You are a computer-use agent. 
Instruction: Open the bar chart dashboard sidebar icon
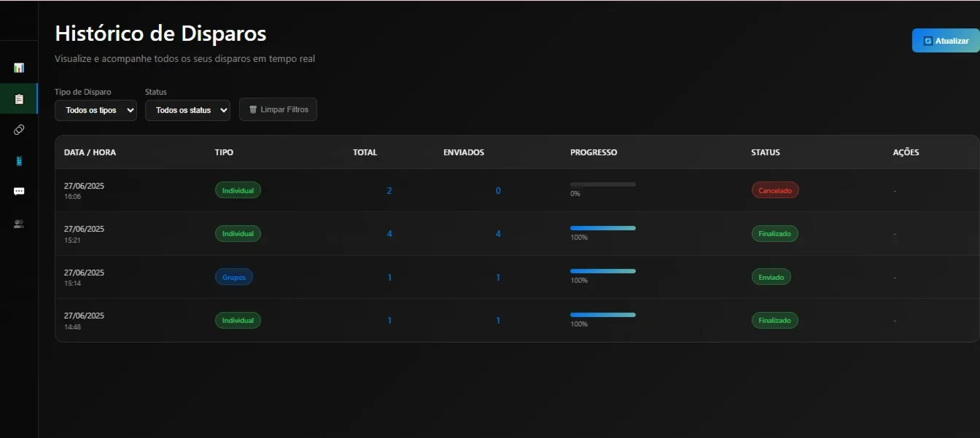(19, 68)
